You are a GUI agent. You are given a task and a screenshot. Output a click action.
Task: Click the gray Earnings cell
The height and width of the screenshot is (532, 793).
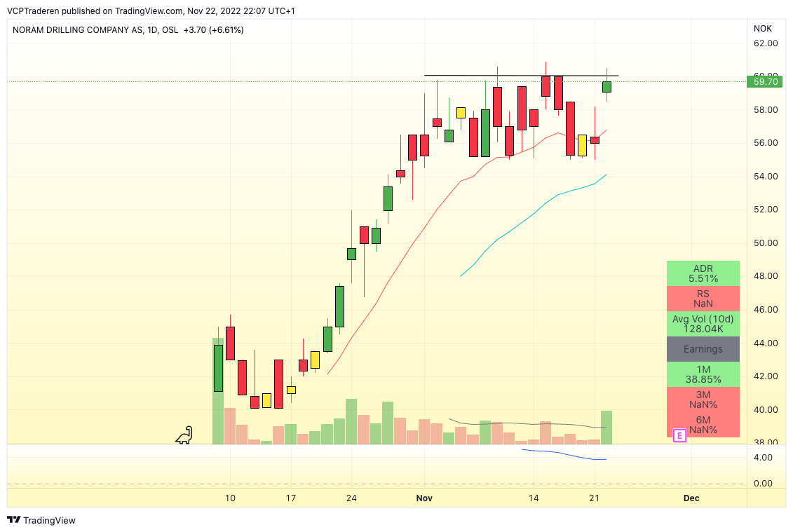click(x=703, y=350)
